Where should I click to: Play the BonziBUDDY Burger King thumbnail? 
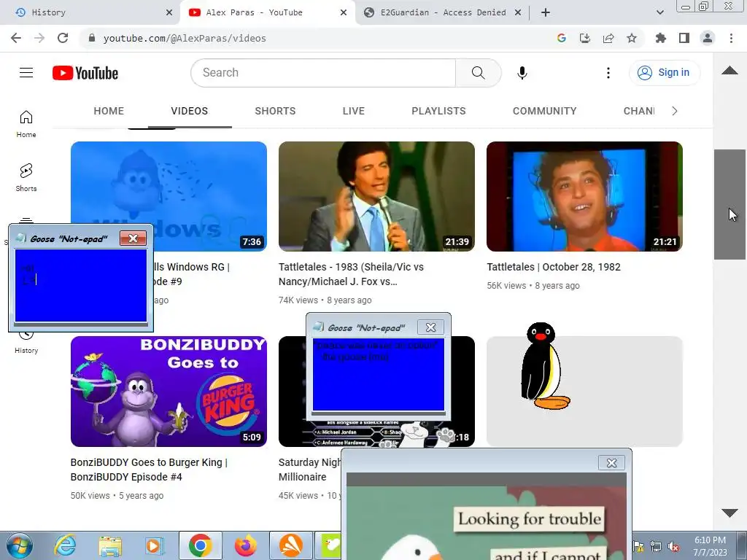click(x=169, y=392)
